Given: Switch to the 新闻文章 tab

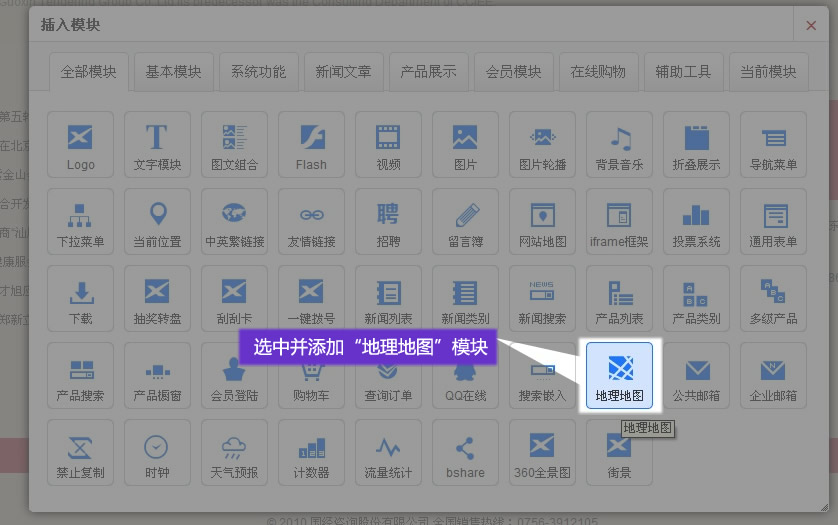Looking at the screenshot, I should point(343,72).
